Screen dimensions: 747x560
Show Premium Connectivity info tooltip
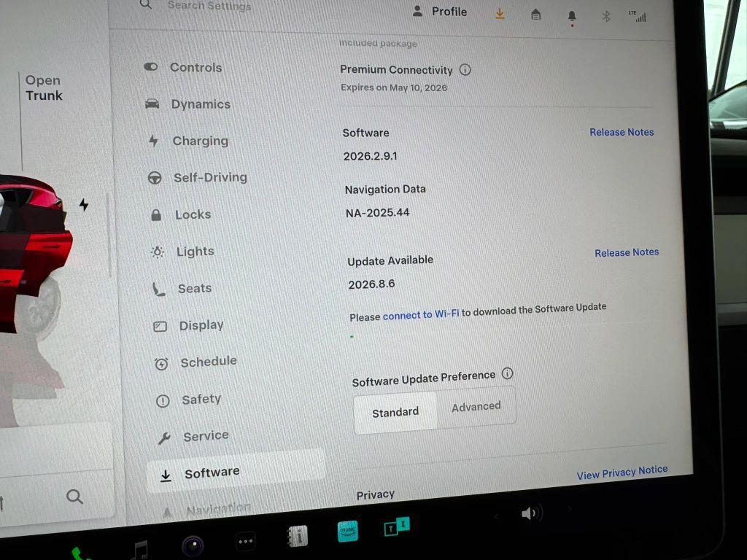click(x=465, y=70)
